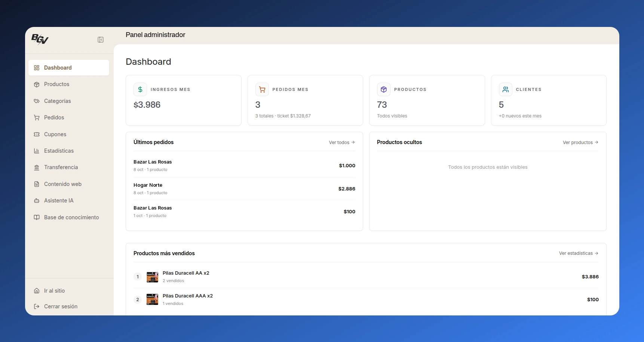Click the Ver estadísticas link
This screenshot has height=342, width=644.
(579, 253)
